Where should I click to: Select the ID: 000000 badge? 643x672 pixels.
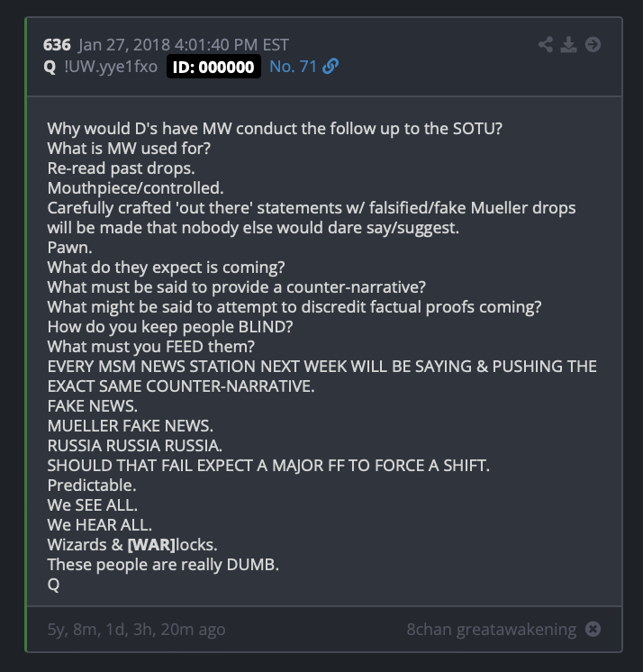point(213,67)
